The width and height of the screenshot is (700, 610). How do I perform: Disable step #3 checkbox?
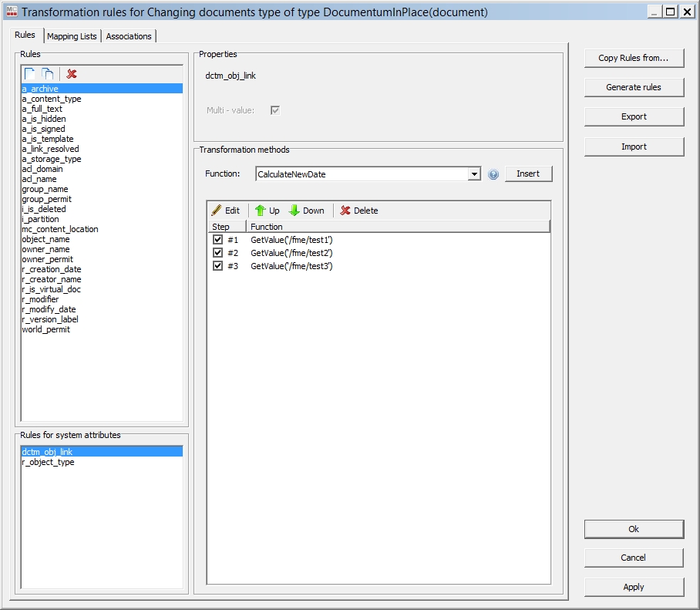coord(217,266)
